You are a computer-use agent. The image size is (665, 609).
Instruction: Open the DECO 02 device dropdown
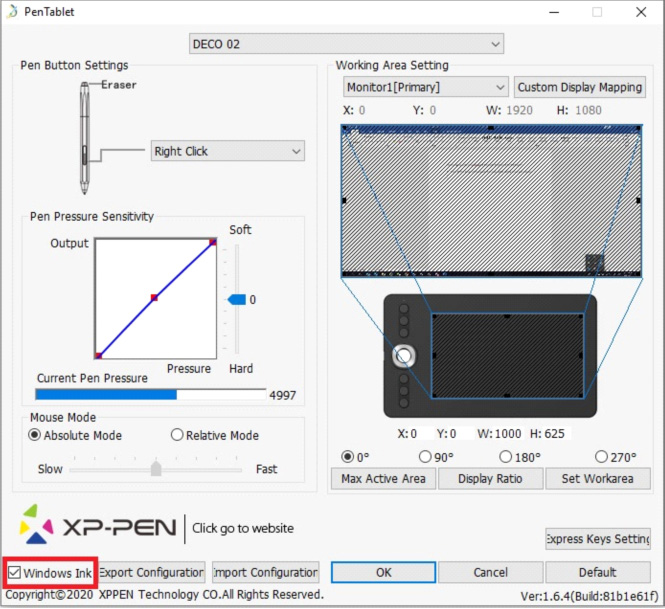point(346,44)
